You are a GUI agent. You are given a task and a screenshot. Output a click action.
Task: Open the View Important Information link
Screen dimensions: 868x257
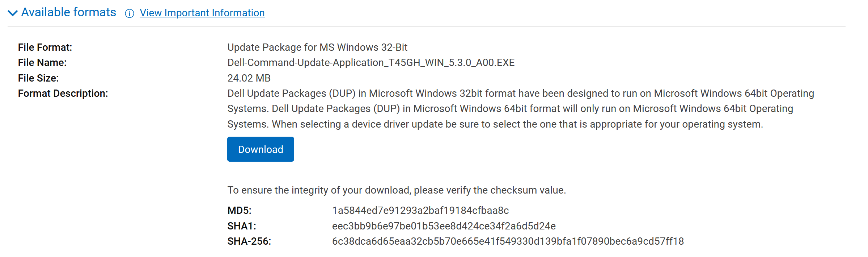pos(202,13)
